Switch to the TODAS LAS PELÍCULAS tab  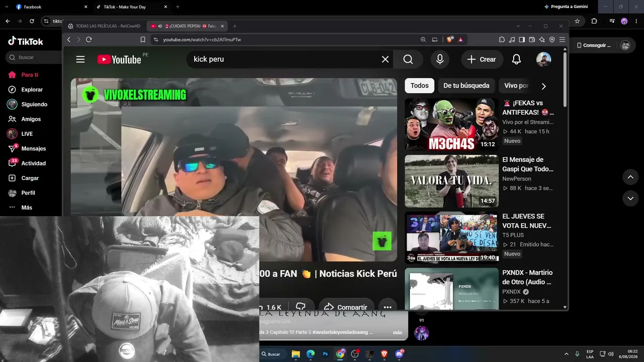point(105,26)
